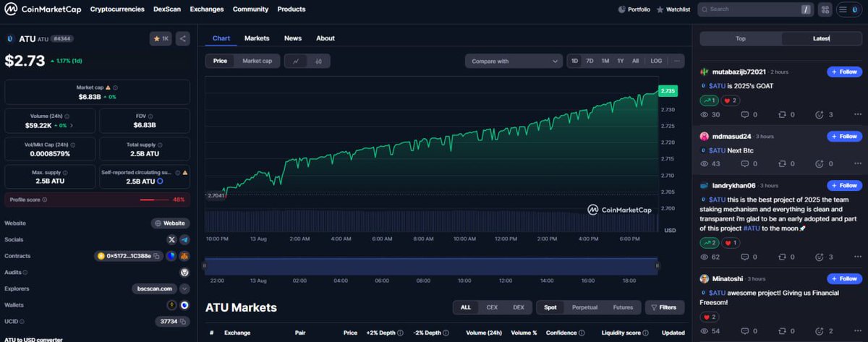Open DexScan nav menu
This screenshot has height=342, width=868.
point(167,9)
